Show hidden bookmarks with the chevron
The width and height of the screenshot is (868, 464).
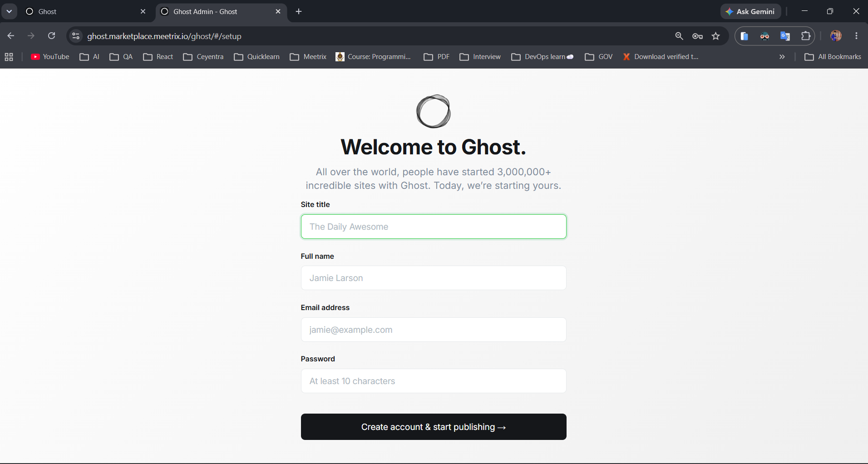782,57
